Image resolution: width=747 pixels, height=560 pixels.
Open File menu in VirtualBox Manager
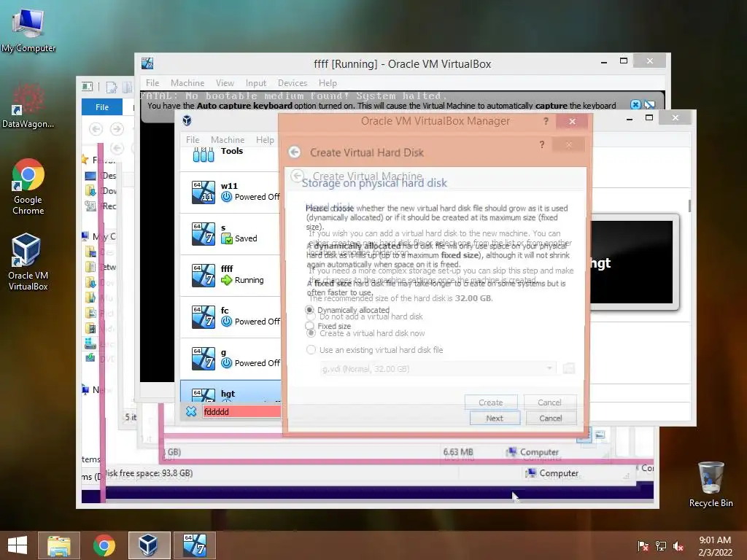193,139
